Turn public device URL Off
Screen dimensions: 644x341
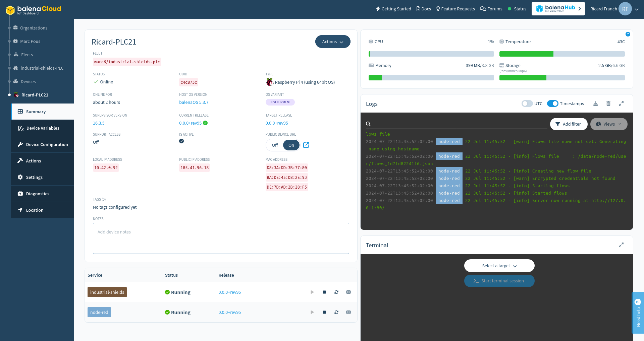pos(275,145)
